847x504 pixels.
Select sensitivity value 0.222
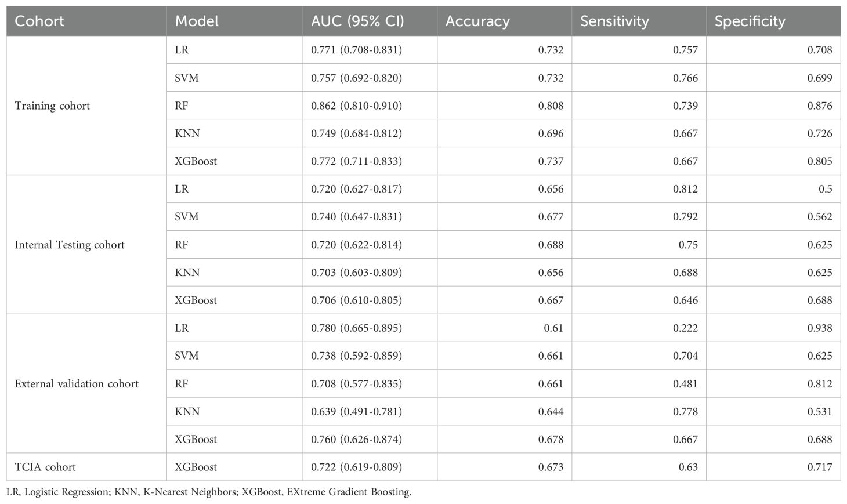[685, 328]
